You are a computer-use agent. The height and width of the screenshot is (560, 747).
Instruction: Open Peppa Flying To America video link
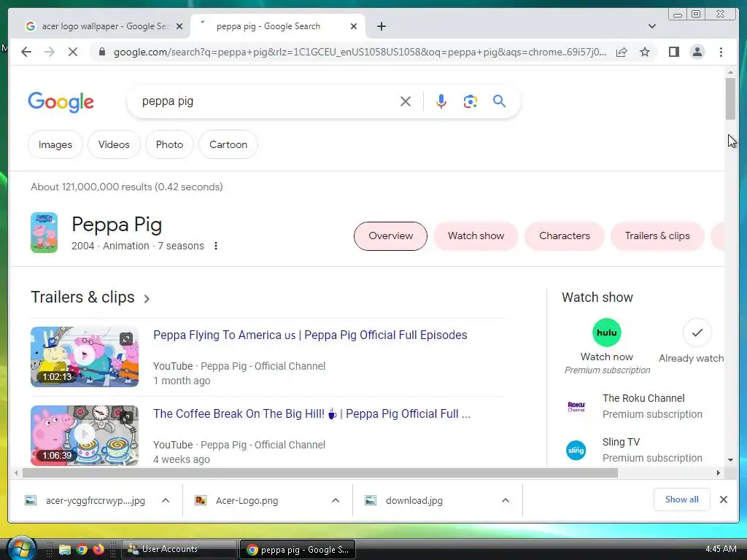[310, 335]
